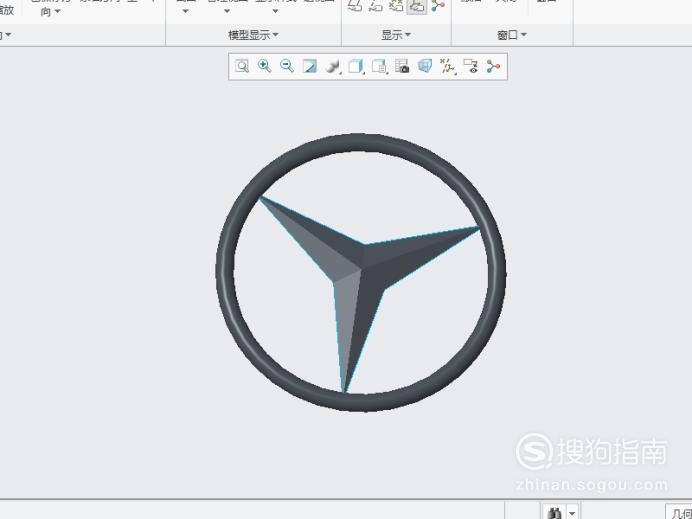Click the Zoom Out magnifier icon
Image resolution: width=692 pixels, height=519 pixels.
(x=287, y=67)
